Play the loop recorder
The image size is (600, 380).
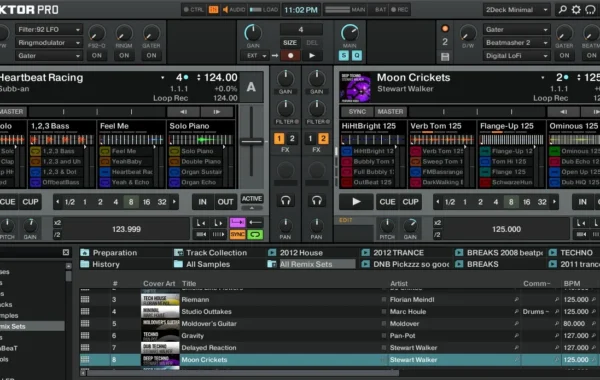click(312, 55)
